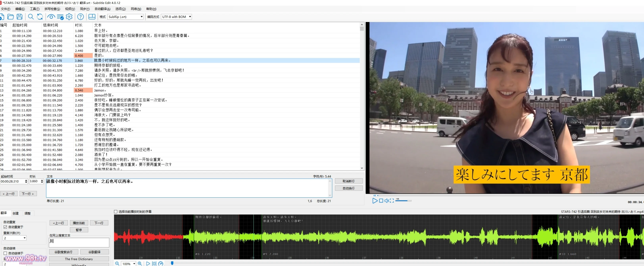This screenshot has width=644, height=266.
Task: Check 选择当前播放时刻的字幕 option
Action: 115,211
